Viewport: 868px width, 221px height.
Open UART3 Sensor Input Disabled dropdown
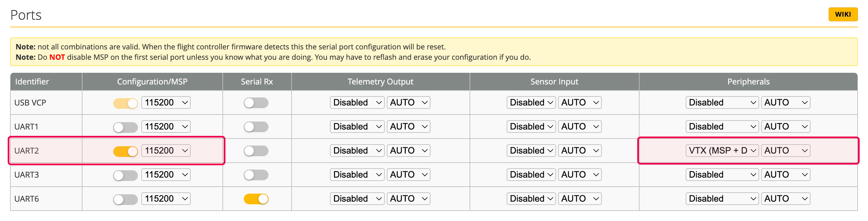click(x=531, y=175)
